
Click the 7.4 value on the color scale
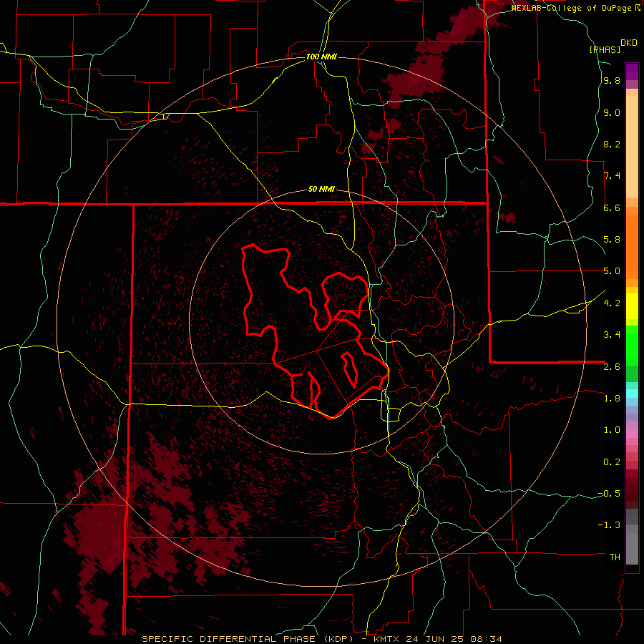coord(612,176)
